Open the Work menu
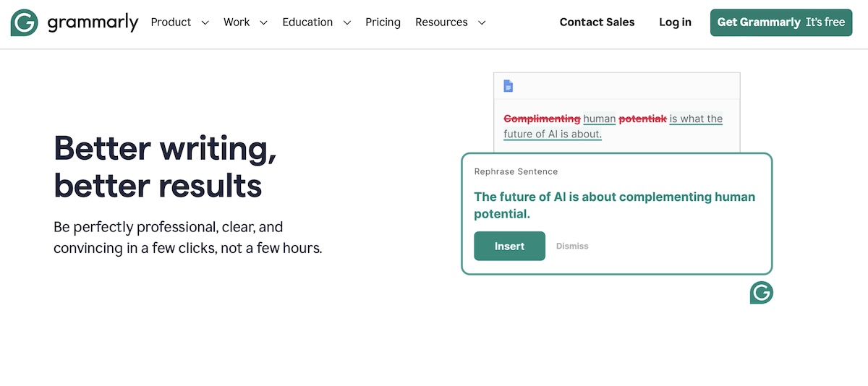Screen dimensions: 868x386 click(237, 22)
